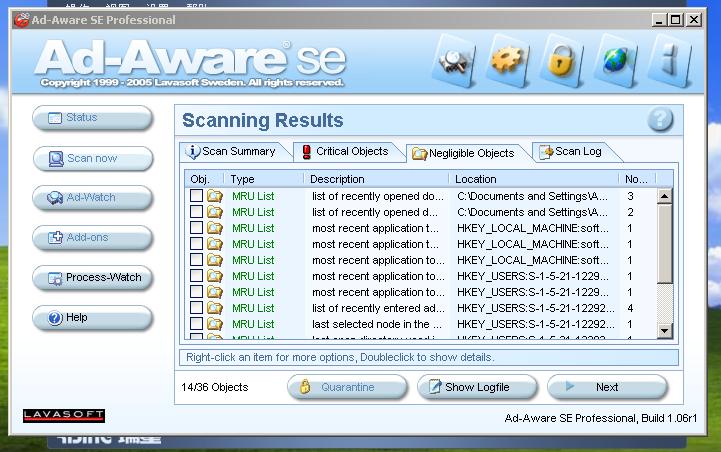Start a scan with Scan now
This screenshot has width=721, height=452.
(x=92, y=159)
